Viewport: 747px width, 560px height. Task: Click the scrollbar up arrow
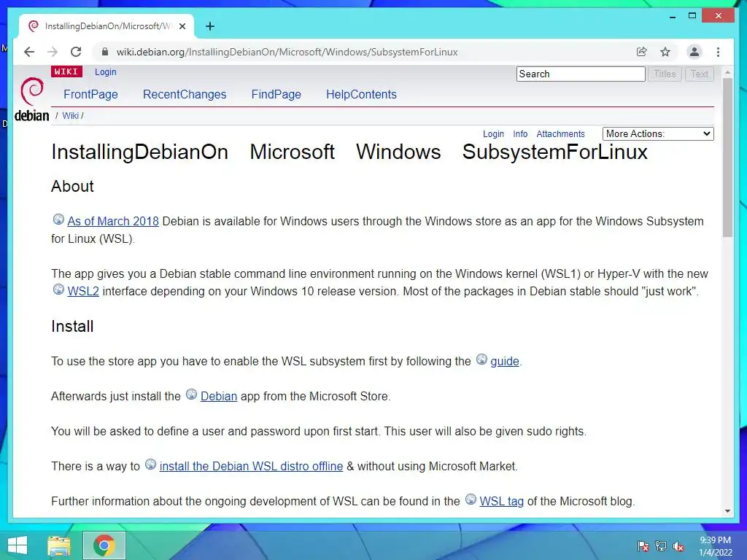click(x=727, y=72)
